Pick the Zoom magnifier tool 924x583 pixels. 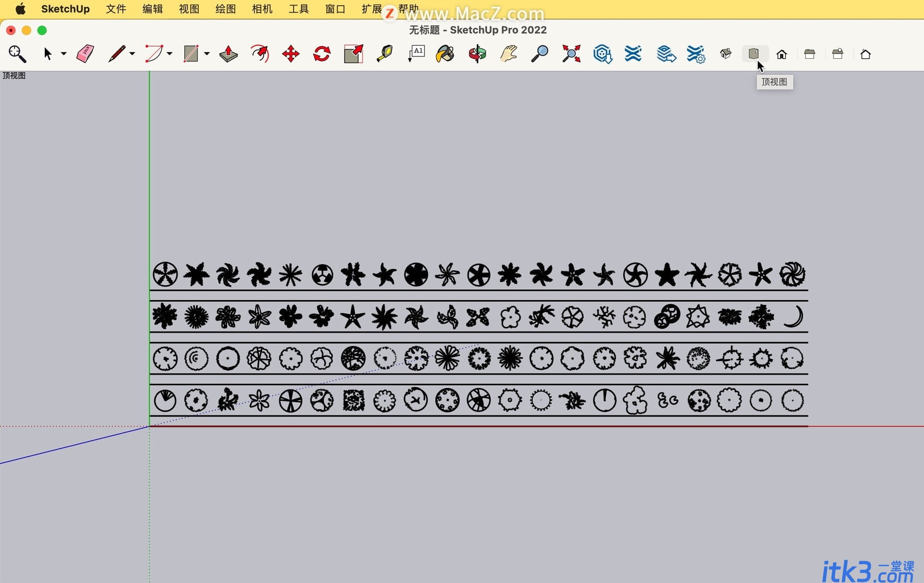[540, 54]
